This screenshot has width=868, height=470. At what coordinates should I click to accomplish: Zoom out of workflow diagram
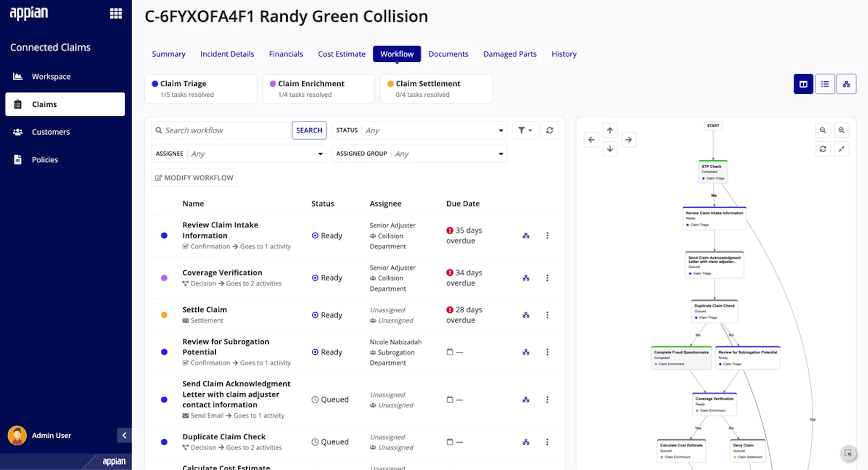(x=823, y=130)
